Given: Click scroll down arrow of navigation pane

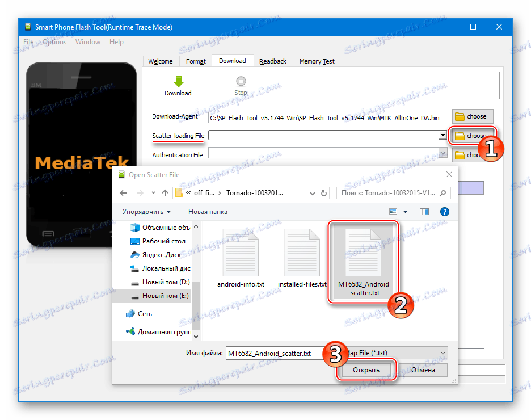Looking at the screenshot, I should (196, 337).
